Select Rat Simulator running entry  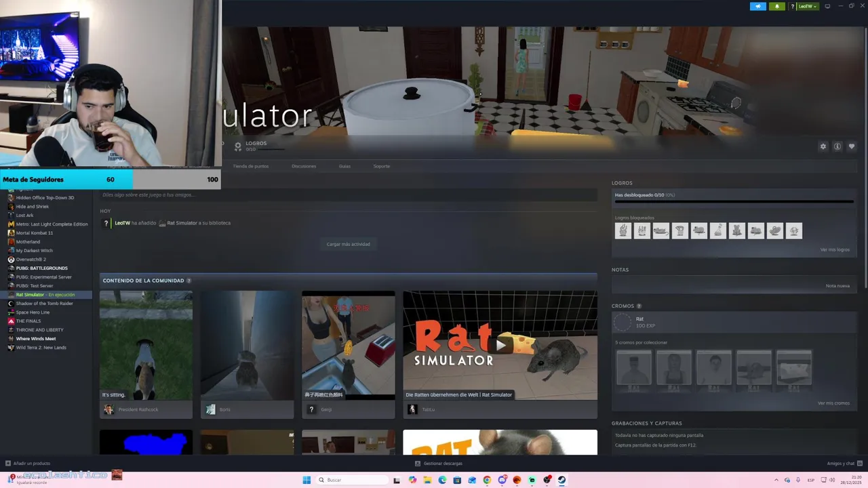click(45, 295)
